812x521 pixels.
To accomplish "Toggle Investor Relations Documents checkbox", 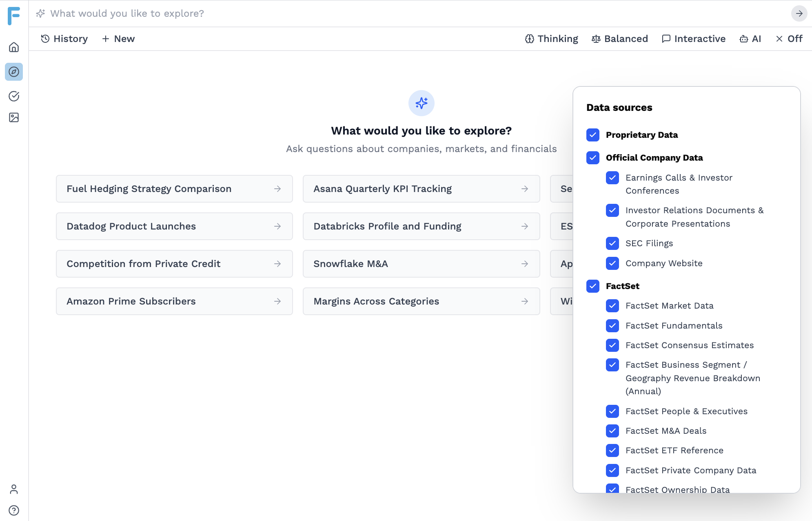I will (x=612, y=210).
